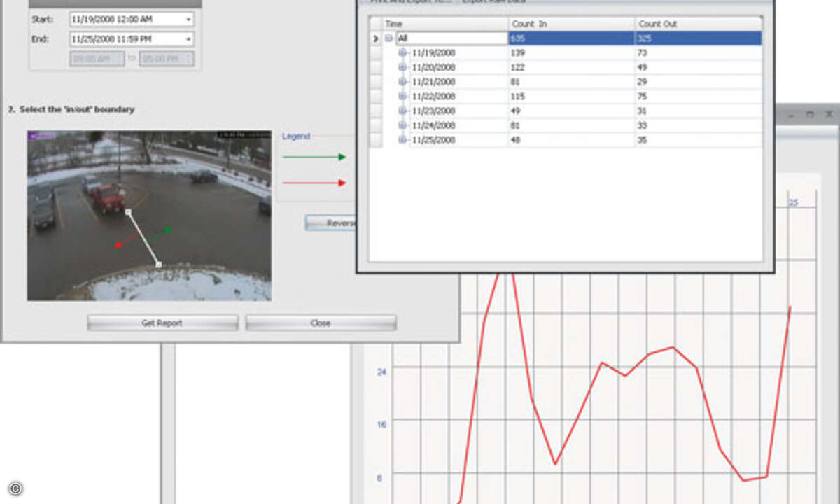Expand the 11/21/2008 row
Image resolution: width=840 pixels, height=504 pixels.
[x=402, y=82]
